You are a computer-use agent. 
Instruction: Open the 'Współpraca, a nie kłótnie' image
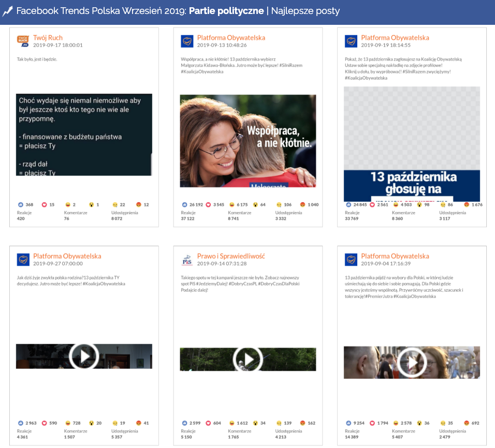coord(248,141)
